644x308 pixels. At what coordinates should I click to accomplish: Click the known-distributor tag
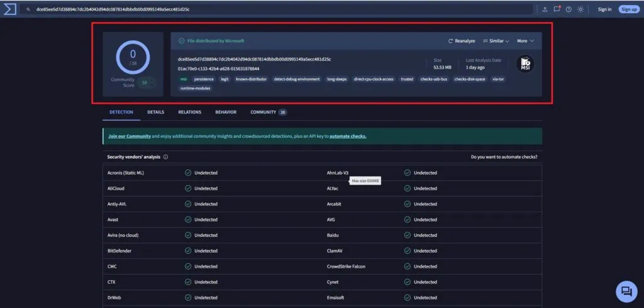coord(251,79)
